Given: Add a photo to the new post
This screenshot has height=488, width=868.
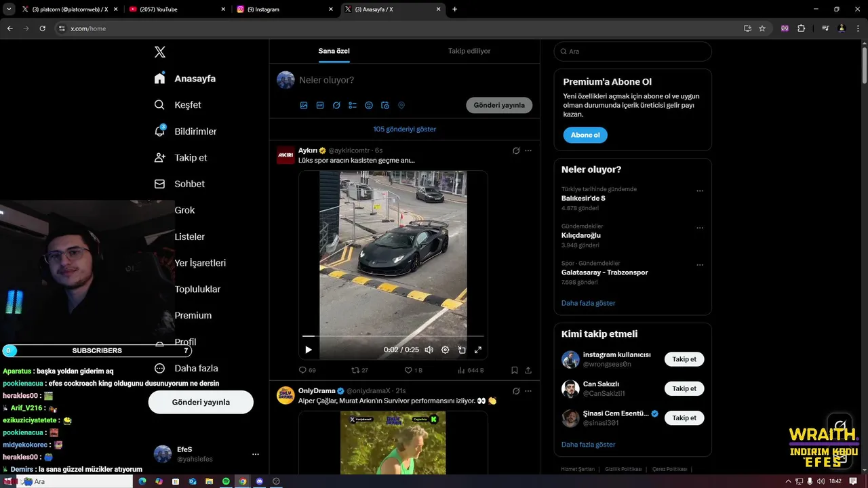Looking at the screenshot, I should click(304, 105).
